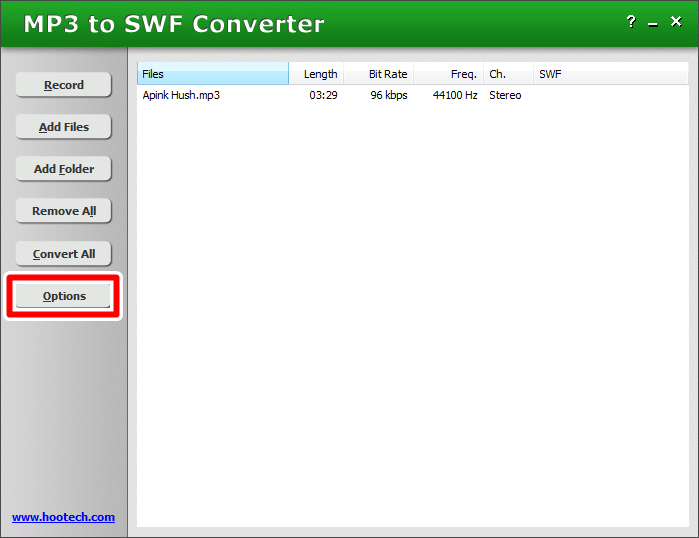This screenshot has height=538, width=699.
Task: Click the Ch. column header
Action: pyautogui.click(x=508, y=74)
